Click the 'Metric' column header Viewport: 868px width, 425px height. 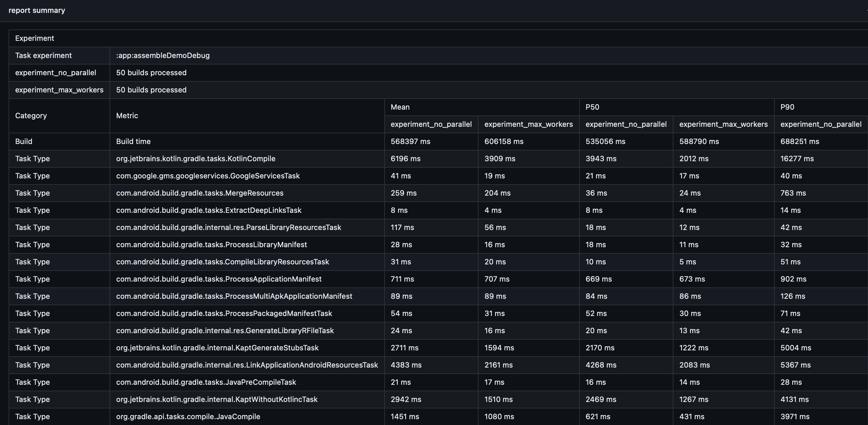pos(127,115)
